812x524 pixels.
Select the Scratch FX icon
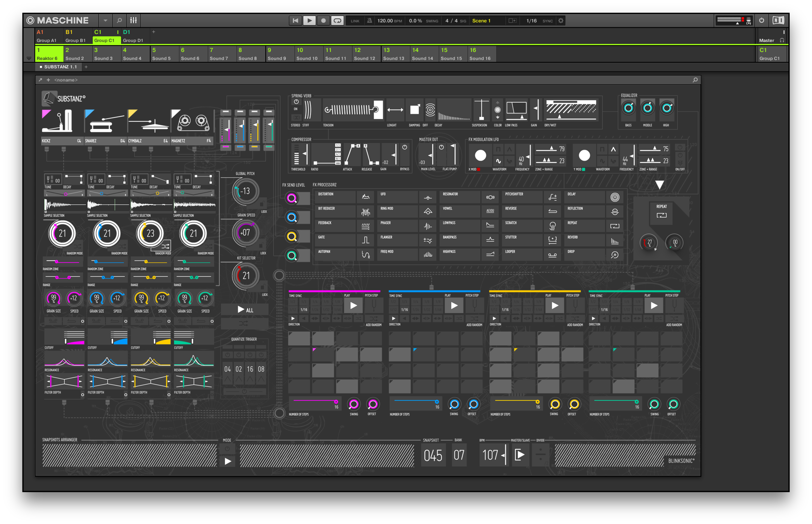click(x=553, y=226)
